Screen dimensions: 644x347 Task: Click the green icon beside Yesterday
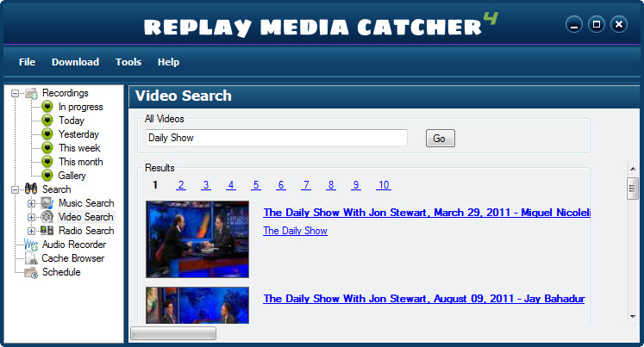[47, 134]
